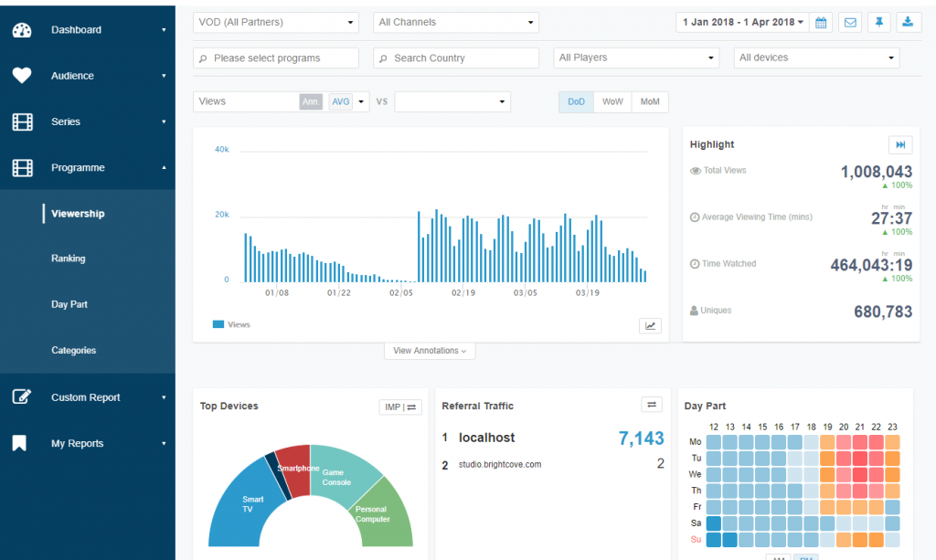The width and height of the screenshot is (936, 560).
Task: Click the Search Country input field
Action: point(455,57)
